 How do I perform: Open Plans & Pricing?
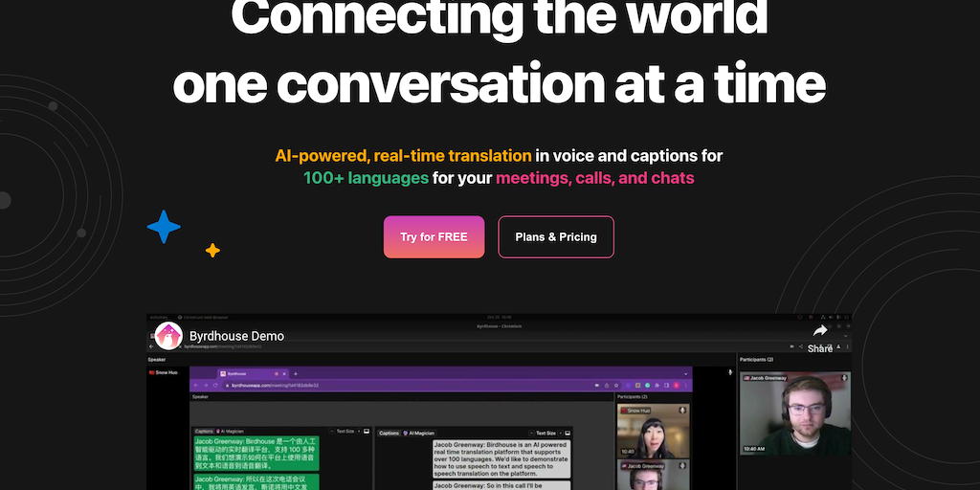pos(556,237)
